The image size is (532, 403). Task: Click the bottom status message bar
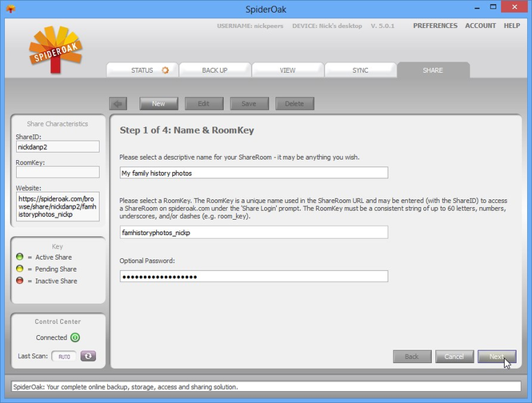point(266,386)
